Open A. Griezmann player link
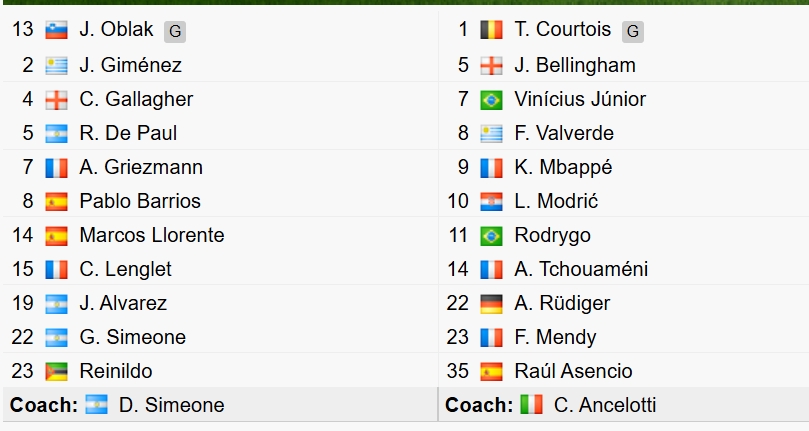The width and height of the screenshot is (809, 431). 141,167
